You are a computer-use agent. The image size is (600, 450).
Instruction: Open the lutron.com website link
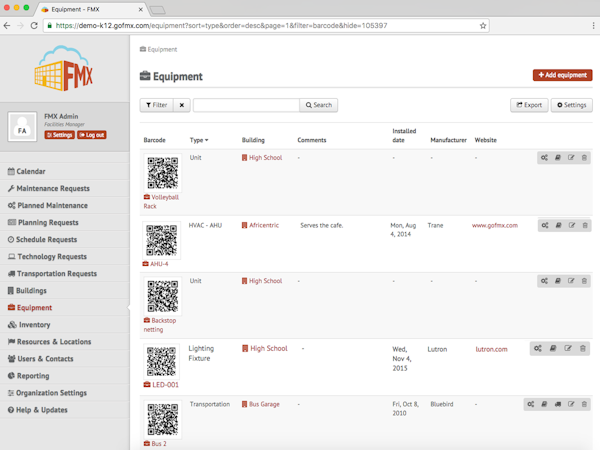pyautogui.click(x=491, y=349)
